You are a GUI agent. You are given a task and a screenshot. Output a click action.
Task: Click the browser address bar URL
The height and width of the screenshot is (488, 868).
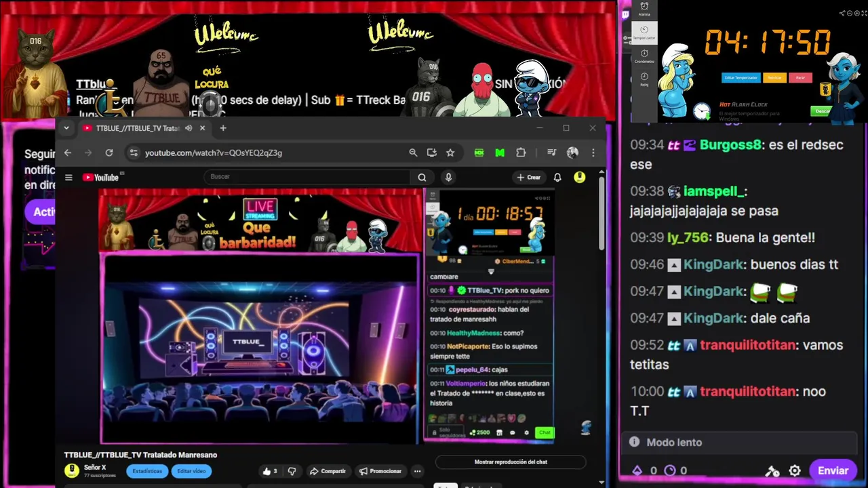tap(214, 152)
